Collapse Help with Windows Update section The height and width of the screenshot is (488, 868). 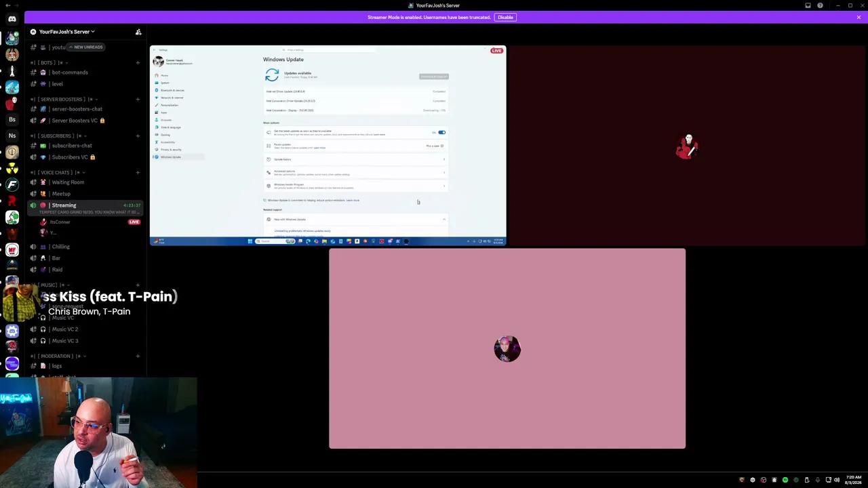[355, 219]
